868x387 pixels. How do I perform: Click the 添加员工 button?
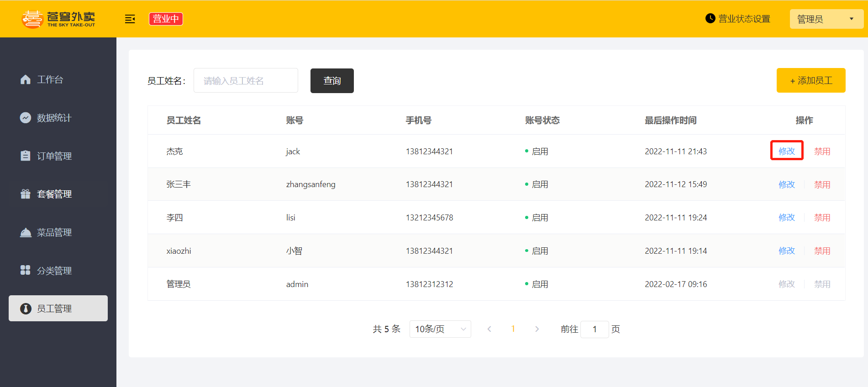pyautogui.click(x=811, y=80)
